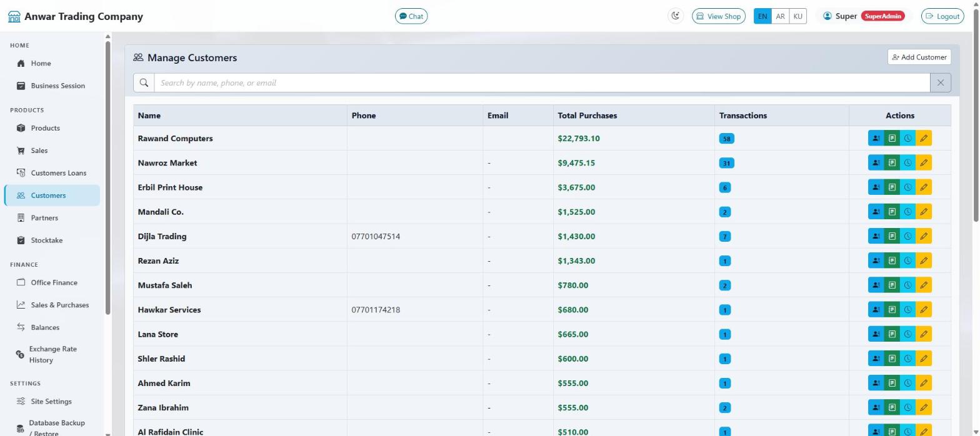
Task: Click the clock icon in Mandali Co. row
Action: (x=907, y=212)
